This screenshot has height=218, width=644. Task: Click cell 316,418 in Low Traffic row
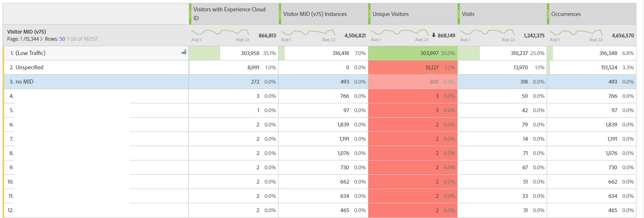(323, 53)
